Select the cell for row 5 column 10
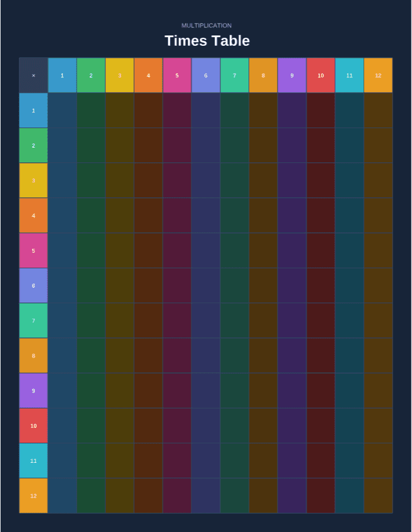This screenshot has height=532, width=412. [x=320, y=251]
